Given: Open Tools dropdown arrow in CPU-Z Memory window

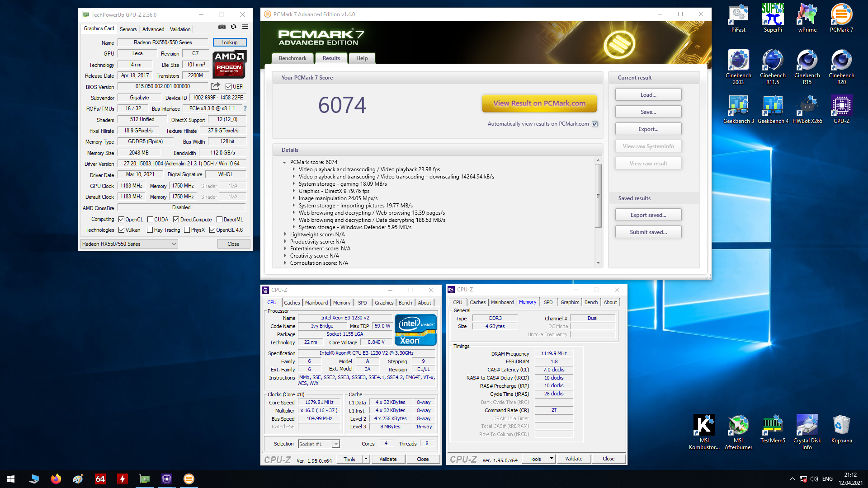Looking at the screenshot, I should (552, 459).
